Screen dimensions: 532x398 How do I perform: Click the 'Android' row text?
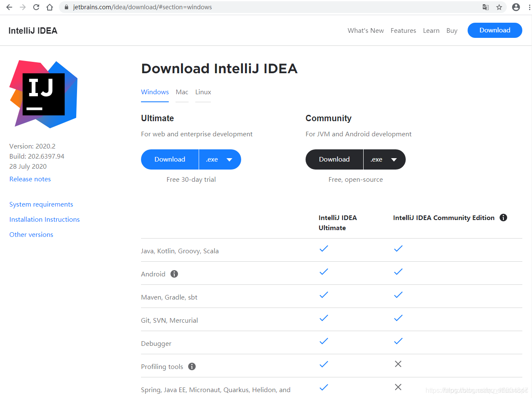pyautogui.click(x=153, y=274)
